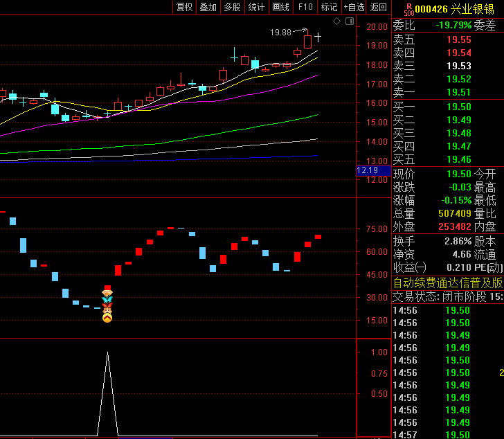Click the 量比 label beside 总量

pyautogui.click(x=485, y=214)
